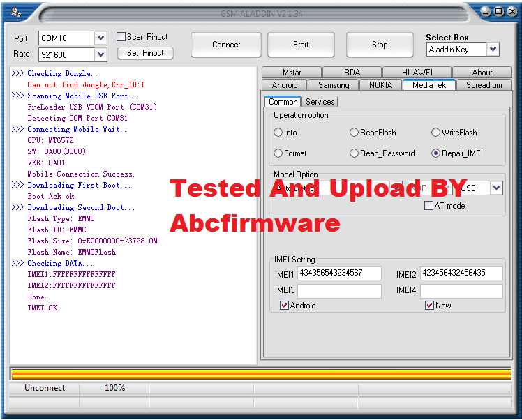The image size is (522, 420).
Task: Open the HUAWEI tab
Action: pos(417,73)
